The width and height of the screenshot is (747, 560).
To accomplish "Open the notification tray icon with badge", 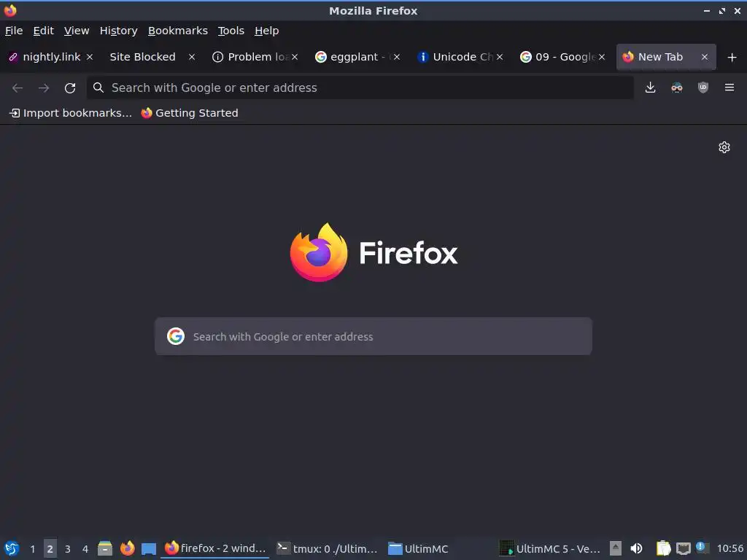I will [x=703, y=548].
